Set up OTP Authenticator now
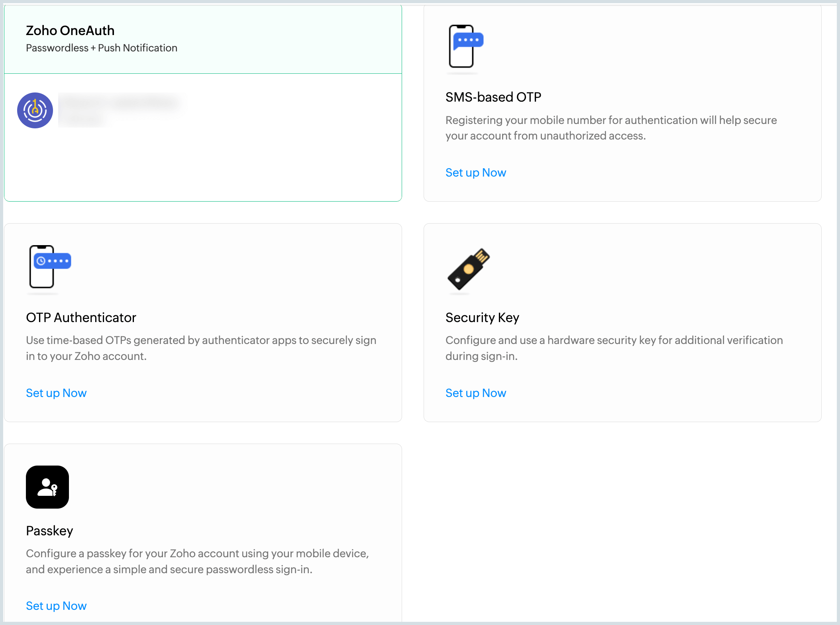Image resolution: width=840 pixels, height=625 pixels. [x=56, y=393]
